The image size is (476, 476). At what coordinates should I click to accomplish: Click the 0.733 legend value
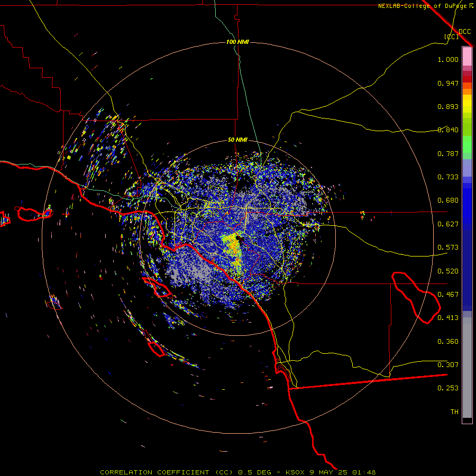(448, 177)
